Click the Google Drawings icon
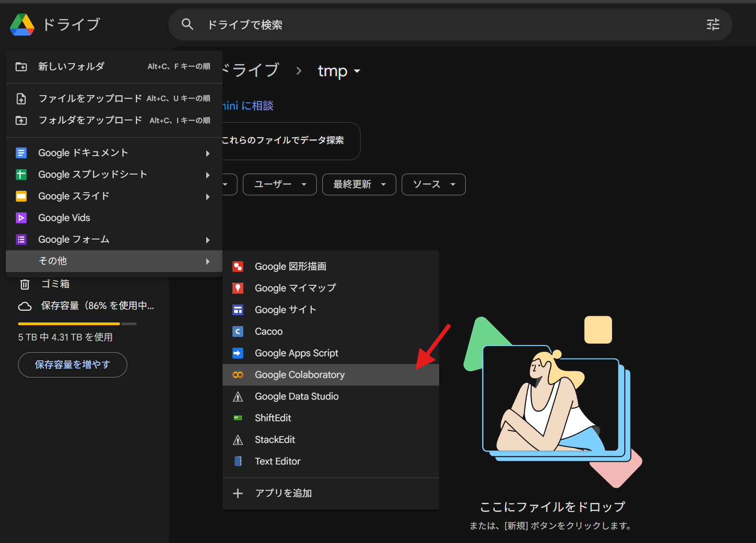The image size is (756, 543). [x=238, y=267]
